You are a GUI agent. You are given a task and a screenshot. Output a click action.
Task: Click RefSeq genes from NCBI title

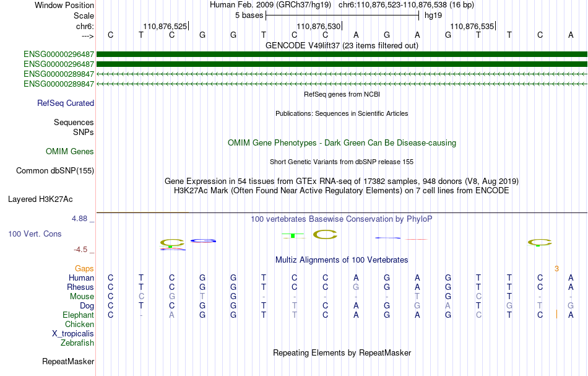tap(342, 94)
